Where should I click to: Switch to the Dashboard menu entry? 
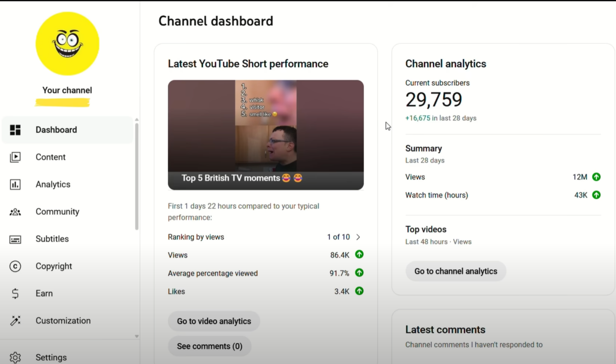tap(56, 130)
